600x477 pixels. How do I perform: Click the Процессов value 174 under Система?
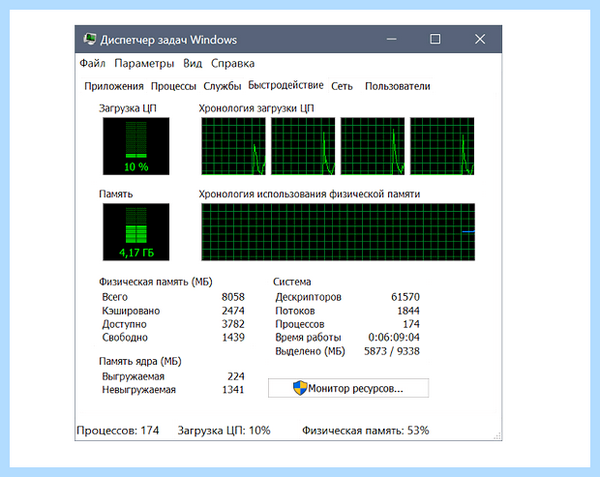click(411, 324)
